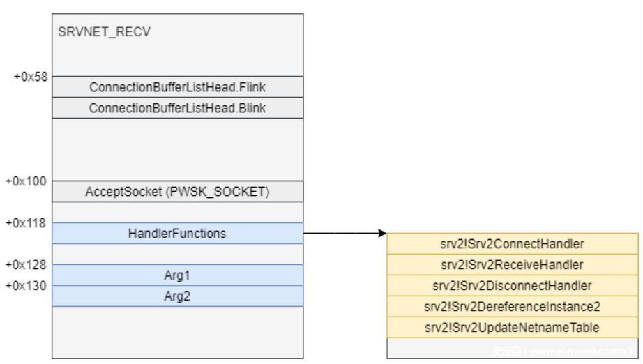
Task: Click the +0x130 offset label
Action: pos(26,285)
